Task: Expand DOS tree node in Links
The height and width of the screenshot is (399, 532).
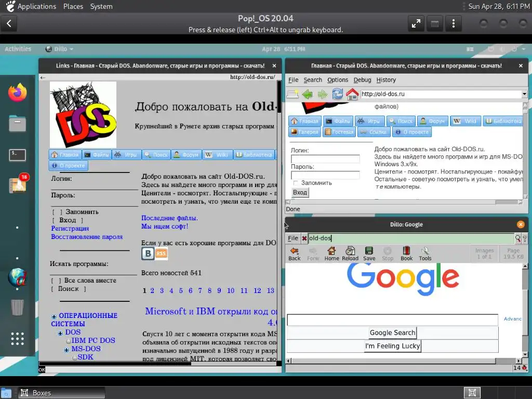Action: tap(60, 333)
